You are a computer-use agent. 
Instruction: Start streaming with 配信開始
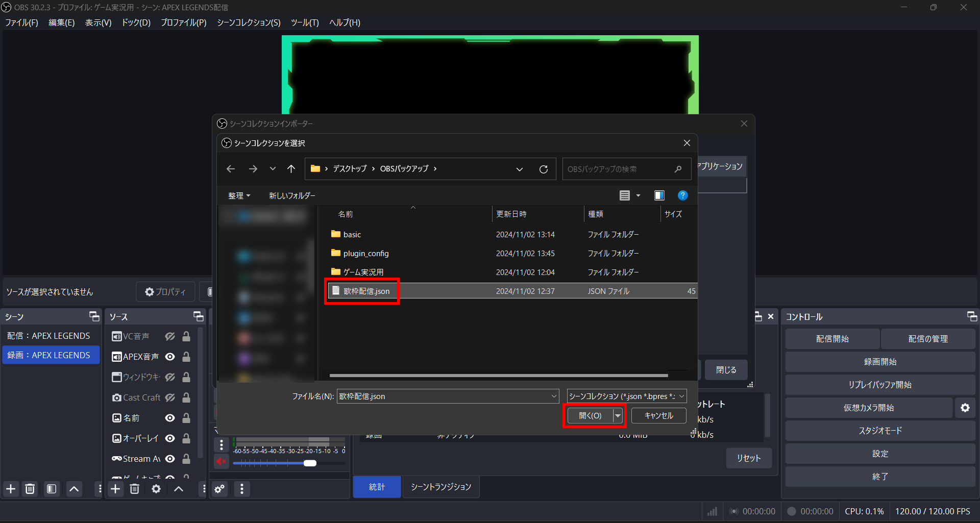(832, 339)
